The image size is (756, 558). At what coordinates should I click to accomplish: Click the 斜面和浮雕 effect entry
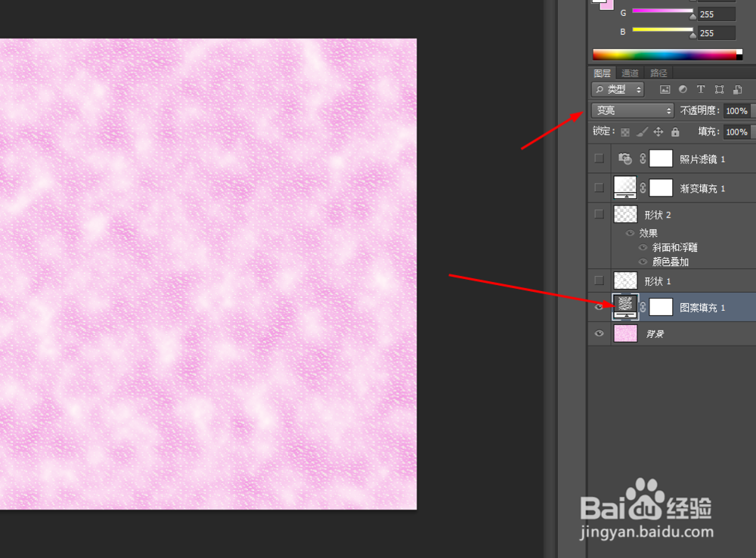click(x=675, y=247)
